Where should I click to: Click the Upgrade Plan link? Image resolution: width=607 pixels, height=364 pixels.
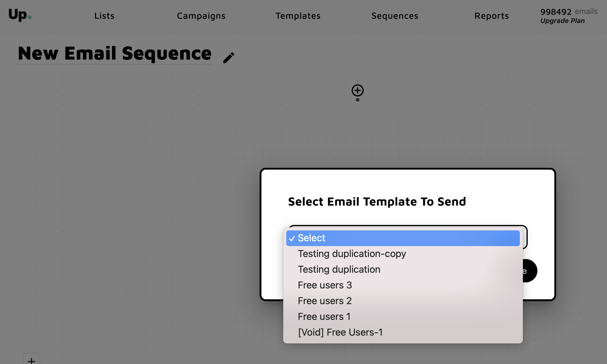pyautogui.click(x=562, y=21)
